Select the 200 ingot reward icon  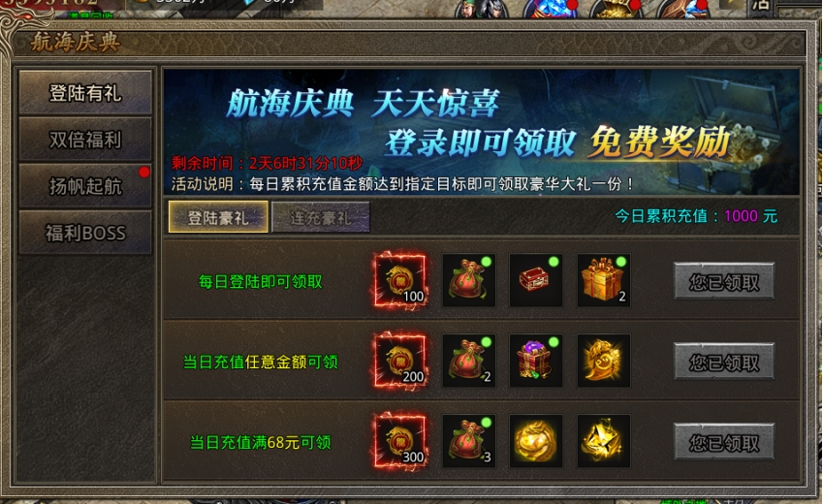(x=400, y=361)
